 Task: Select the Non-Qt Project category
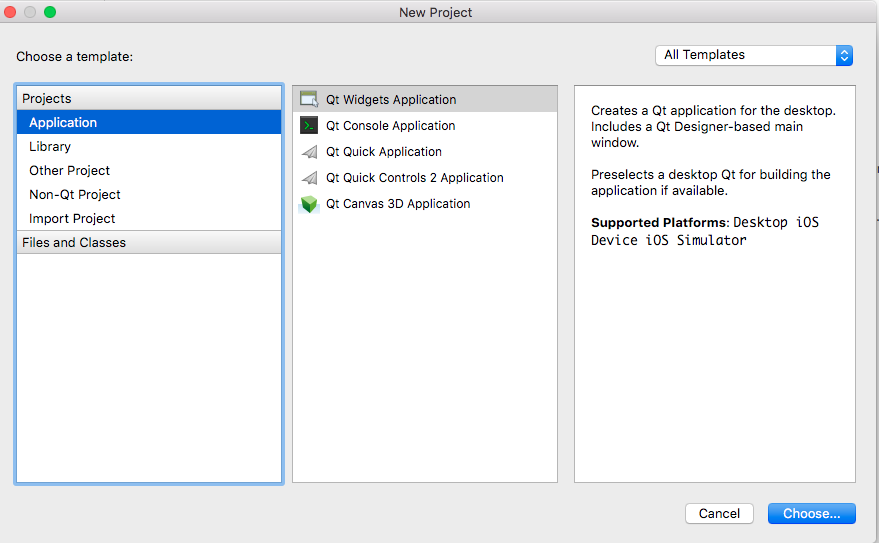point(149,194)
